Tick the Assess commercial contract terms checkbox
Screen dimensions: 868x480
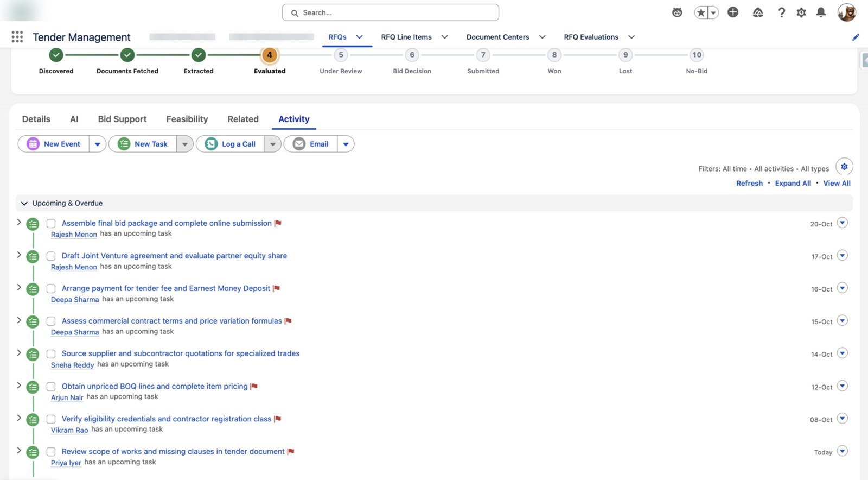pyautogui.click(x=51, y=321)
